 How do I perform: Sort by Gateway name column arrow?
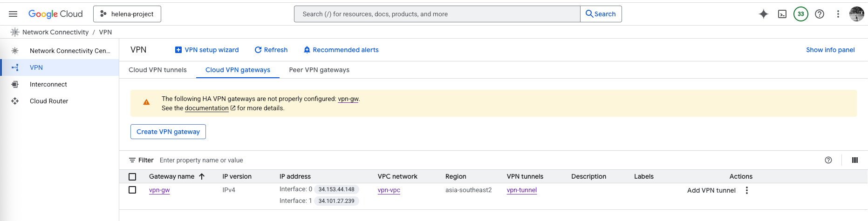(202, 176)
